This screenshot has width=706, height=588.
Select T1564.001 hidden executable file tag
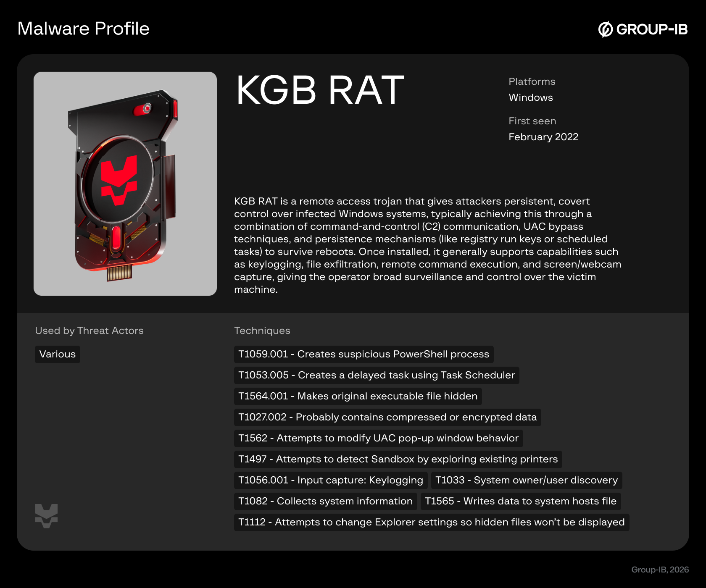coord(358,396)
